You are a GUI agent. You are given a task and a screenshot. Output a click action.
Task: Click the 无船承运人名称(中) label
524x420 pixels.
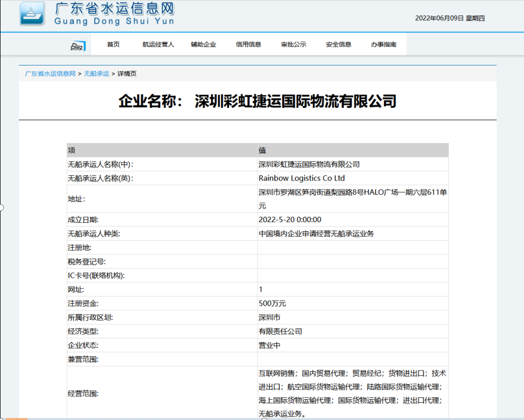tap(100, 164)
